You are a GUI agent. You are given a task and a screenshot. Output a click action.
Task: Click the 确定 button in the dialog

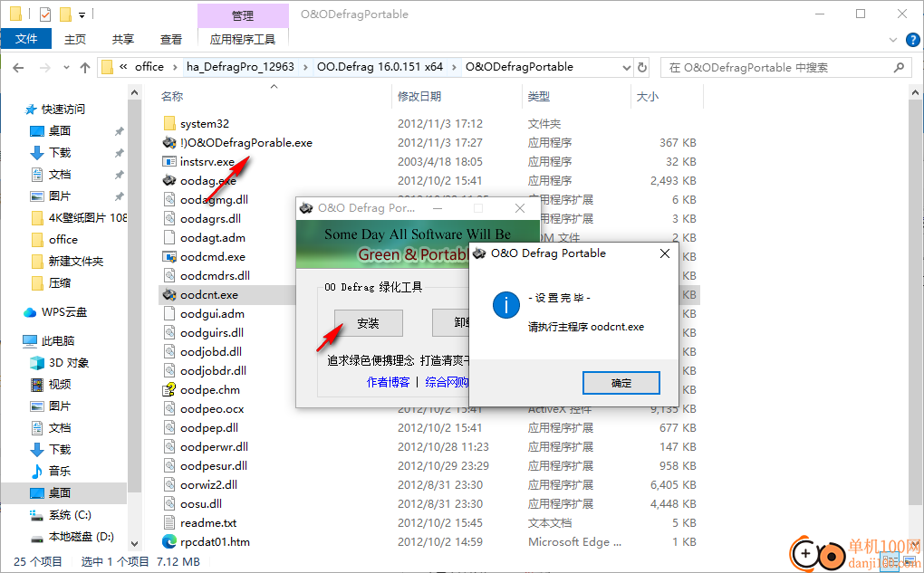pyautogui.click(x=621, y=383)
